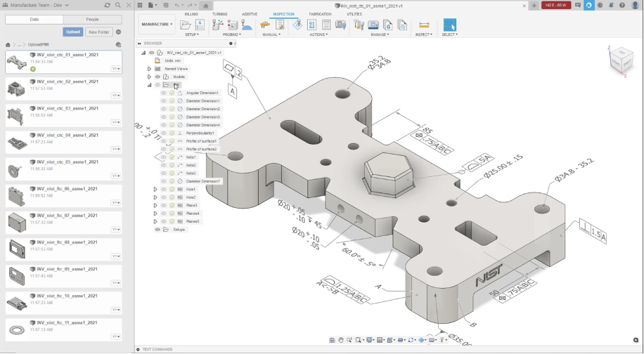The width and height of the screenshot is (644, 354).
Task: Toggle the eye icon for Models
Action: (x=157, y=77)
